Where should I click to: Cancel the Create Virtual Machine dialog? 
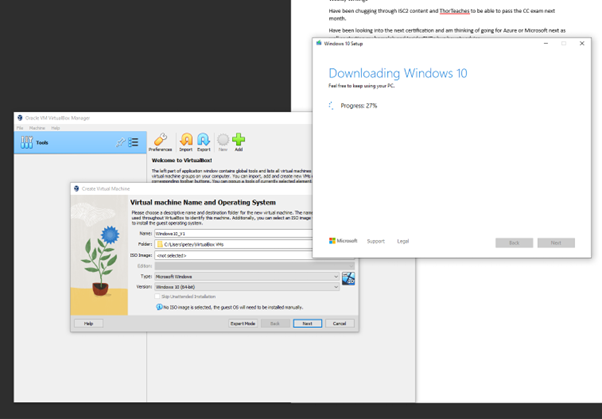coord(339,323)
